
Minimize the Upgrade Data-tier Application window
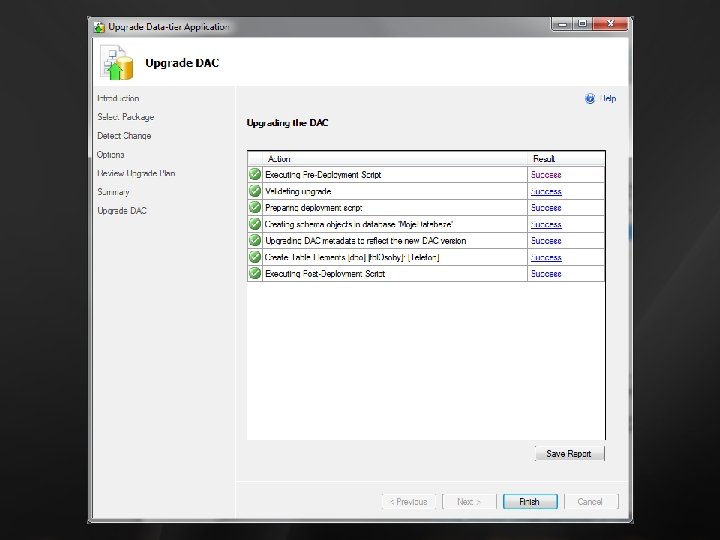562,24
